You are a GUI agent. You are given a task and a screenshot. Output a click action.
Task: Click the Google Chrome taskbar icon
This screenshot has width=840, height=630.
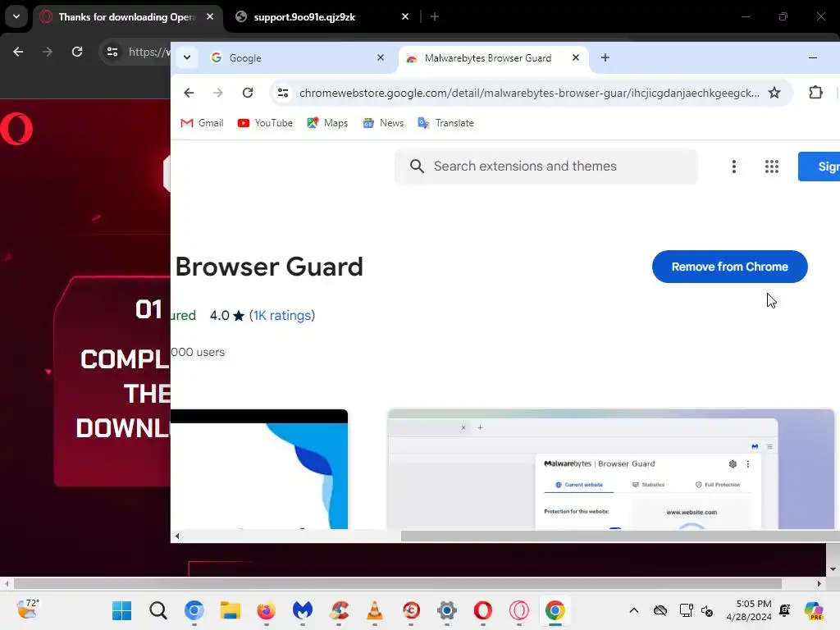(555, 610)
